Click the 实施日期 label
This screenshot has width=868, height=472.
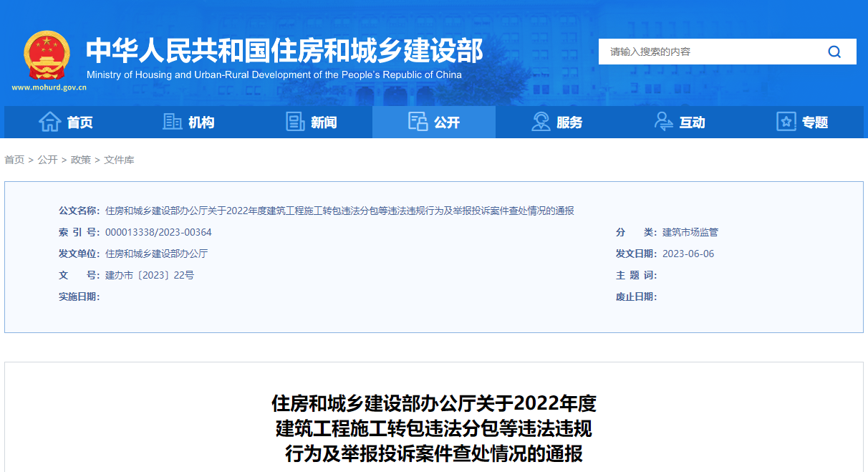pos(79,297)
